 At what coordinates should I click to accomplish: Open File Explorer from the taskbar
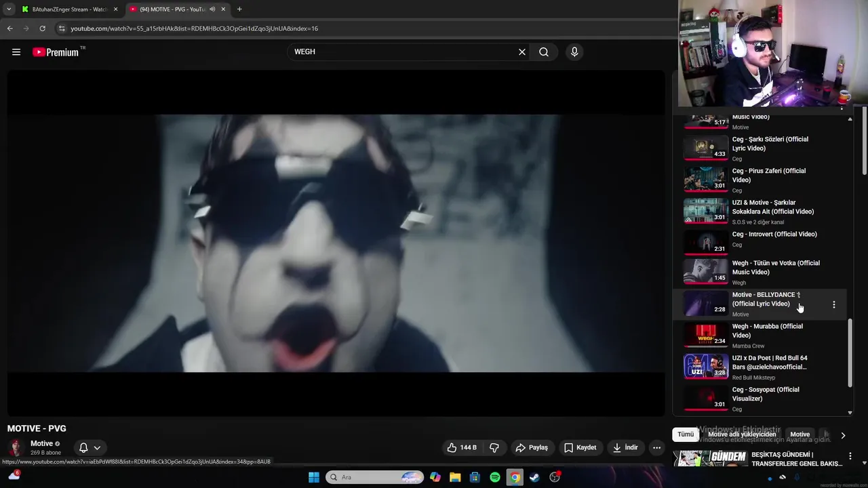[455, 477]
